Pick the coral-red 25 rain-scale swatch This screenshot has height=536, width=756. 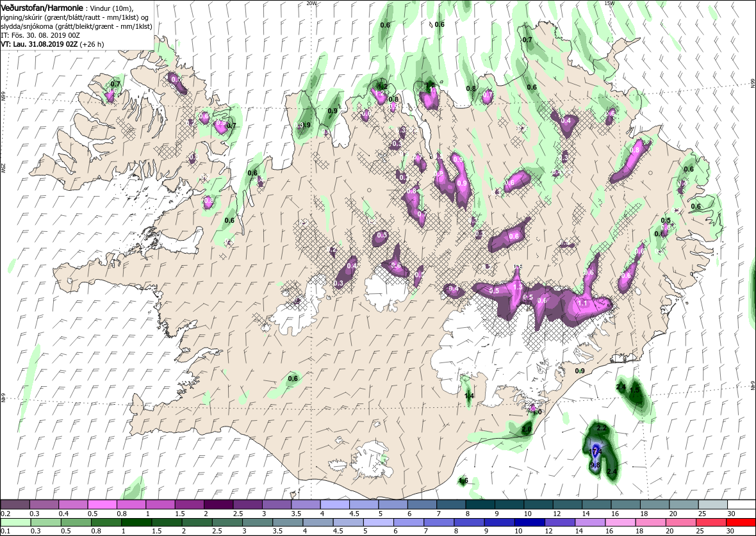tap(711, 523)
